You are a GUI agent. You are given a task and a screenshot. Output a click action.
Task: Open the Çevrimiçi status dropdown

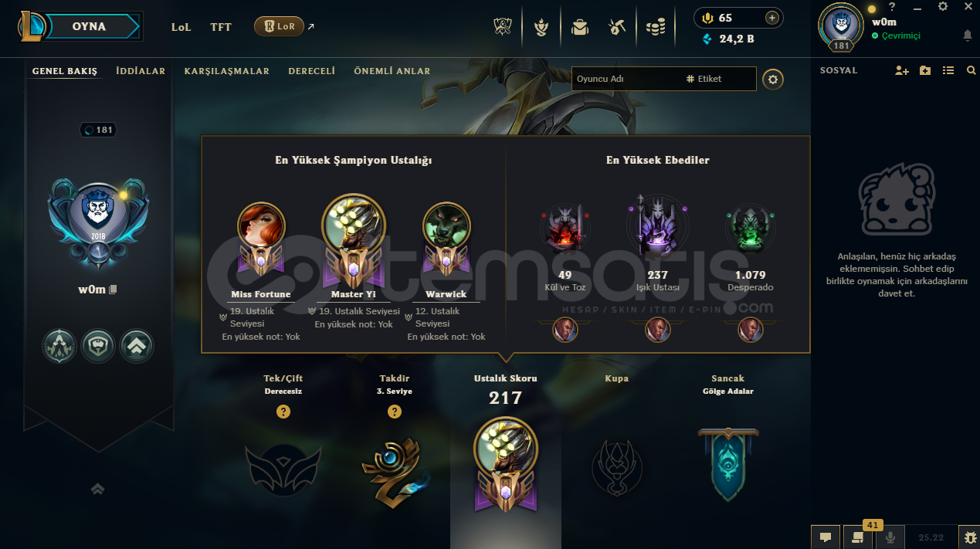click(x=896, y=36)
